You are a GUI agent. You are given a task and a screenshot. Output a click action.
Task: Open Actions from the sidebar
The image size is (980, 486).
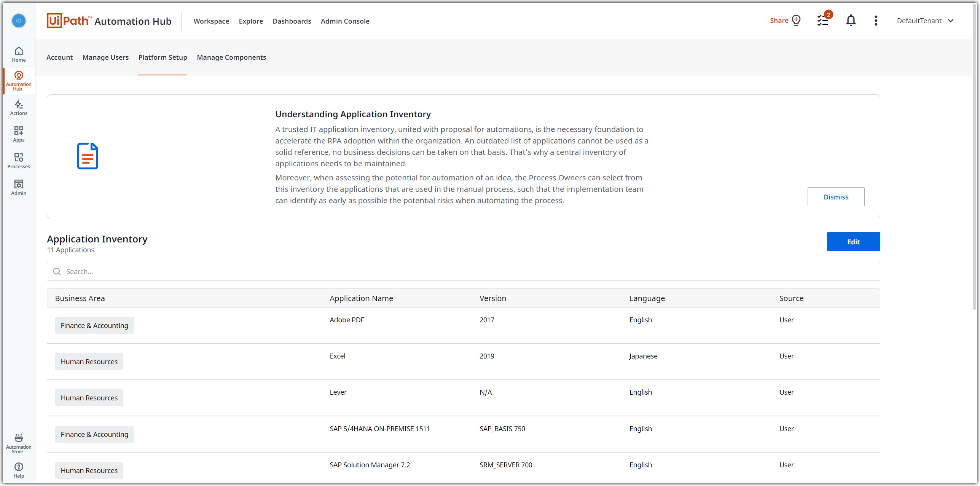point(19,108)
